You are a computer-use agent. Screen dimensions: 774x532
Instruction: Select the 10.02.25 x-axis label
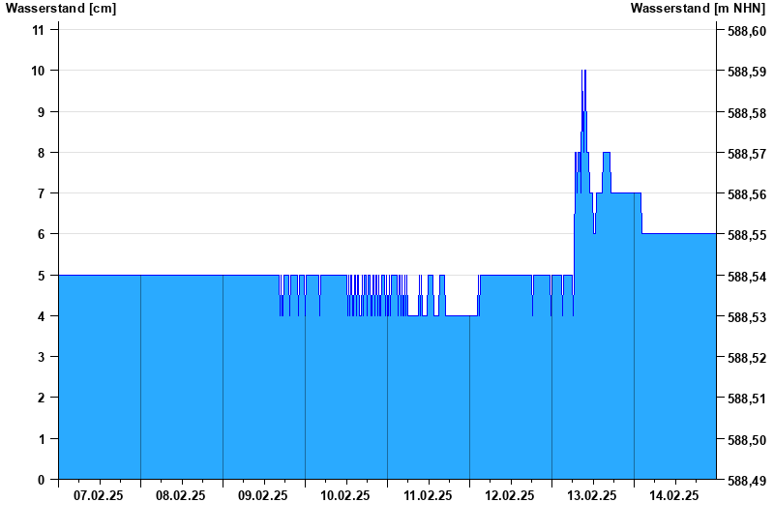click(x=345, y=495)
